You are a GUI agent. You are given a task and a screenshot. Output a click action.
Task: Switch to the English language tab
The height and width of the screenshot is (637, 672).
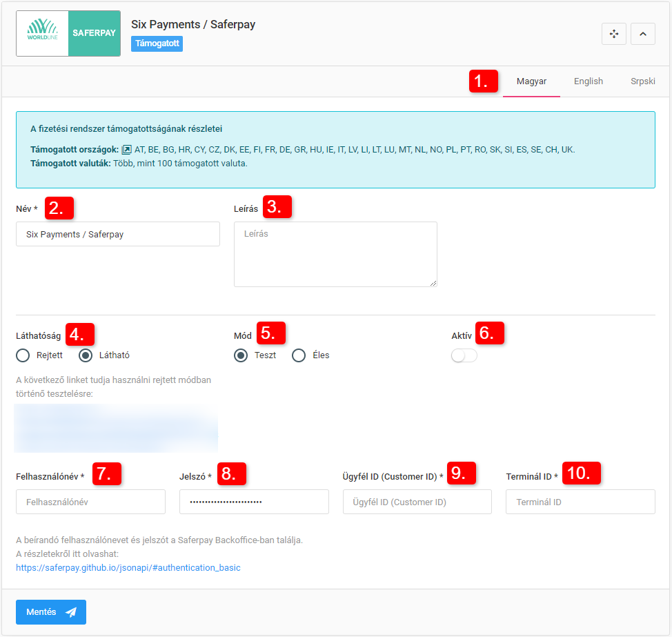(x=589, y=81)
